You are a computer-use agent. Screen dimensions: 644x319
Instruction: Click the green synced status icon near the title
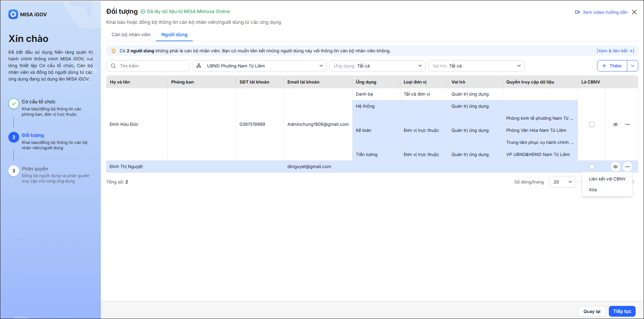(x=143, y=12)
